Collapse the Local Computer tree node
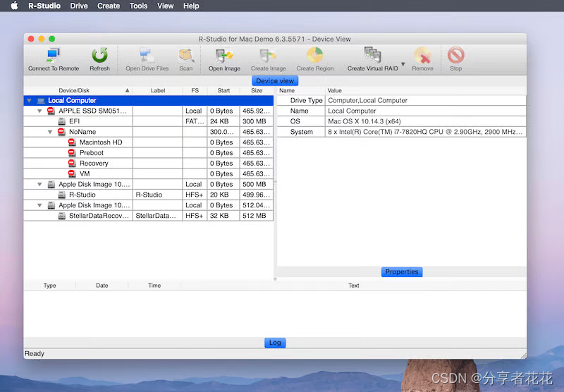 pyautogui.click(x=29, y=101)
